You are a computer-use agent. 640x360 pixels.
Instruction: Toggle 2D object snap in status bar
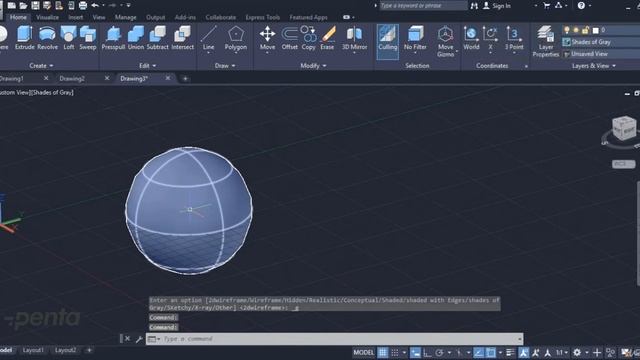tap(491, 352)
